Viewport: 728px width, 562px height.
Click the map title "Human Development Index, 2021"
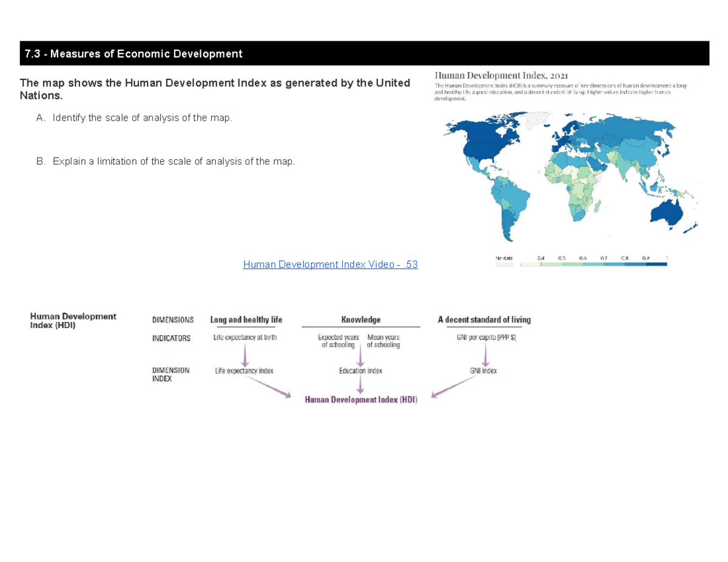pyautogui.click(x=501, y=75)
